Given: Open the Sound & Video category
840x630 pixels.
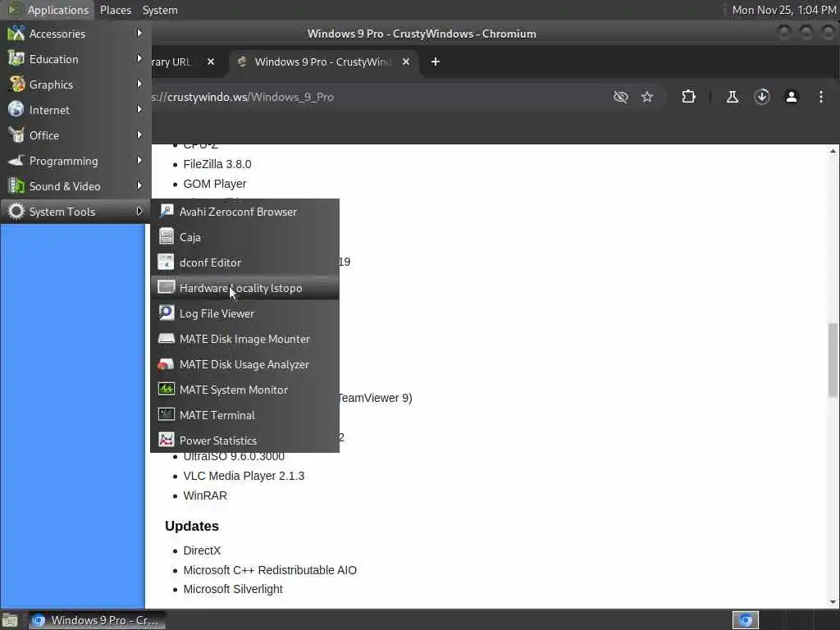Looking at the screenshot, I should click(x=75, y=186).
